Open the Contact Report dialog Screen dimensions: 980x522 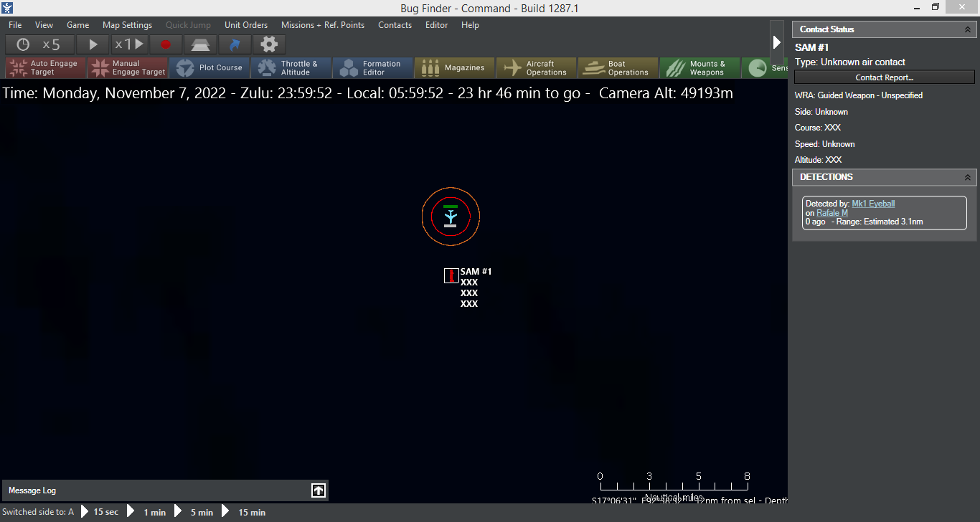point(884,77)
